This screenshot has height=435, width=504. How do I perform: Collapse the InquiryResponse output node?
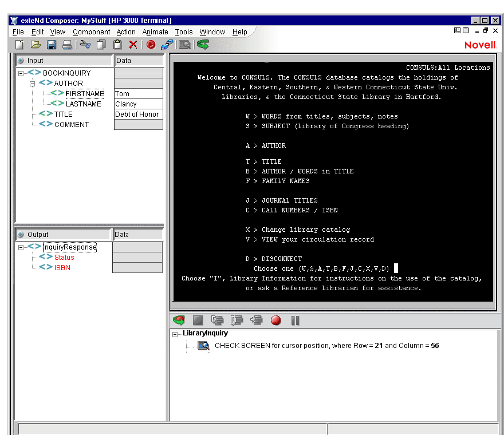[21, 247]
